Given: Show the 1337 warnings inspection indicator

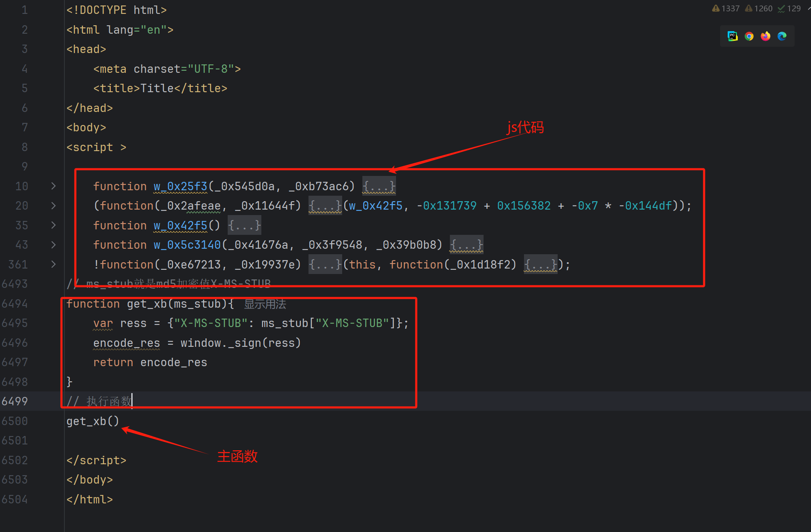Looking at the screenshot, I should (x=726, y=8).
